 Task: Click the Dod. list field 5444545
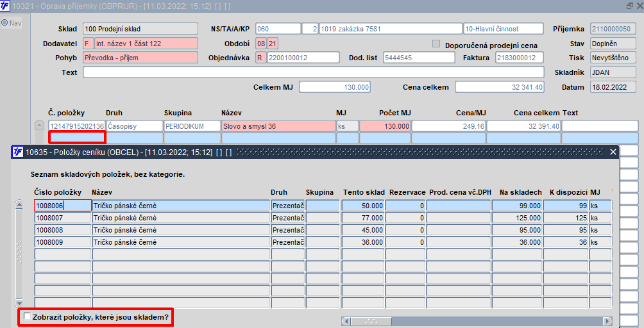click(419, 58)
